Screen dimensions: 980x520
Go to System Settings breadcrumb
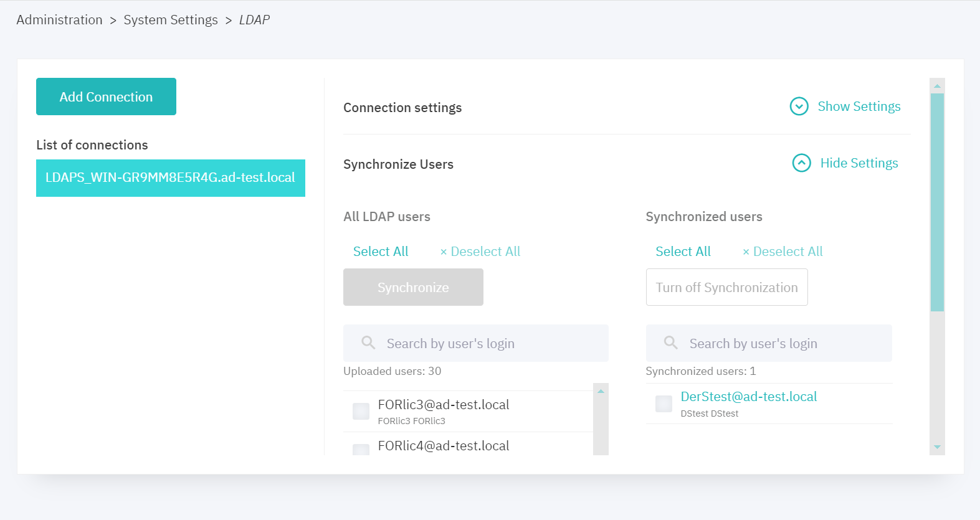(x=171, y=20)
